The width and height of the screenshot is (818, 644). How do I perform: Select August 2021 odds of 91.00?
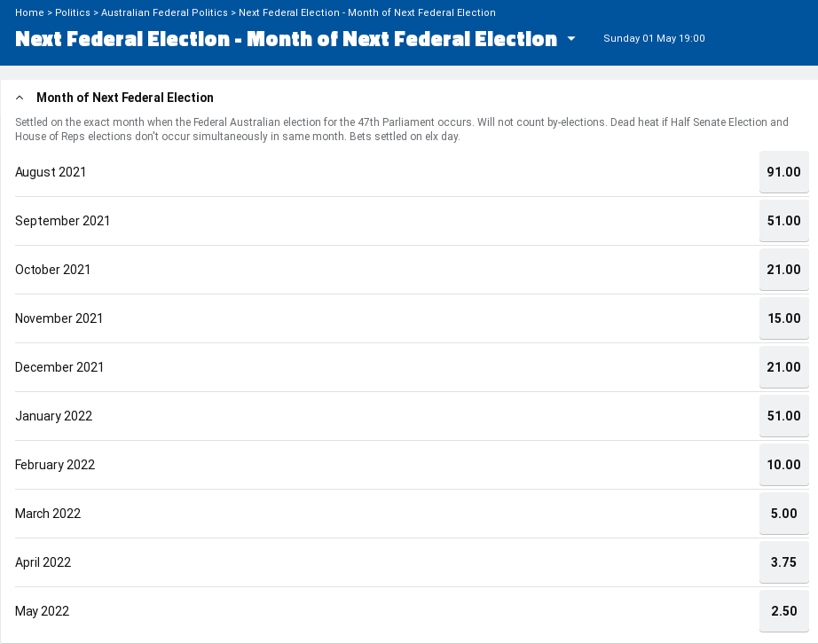[x=783, y=172]
